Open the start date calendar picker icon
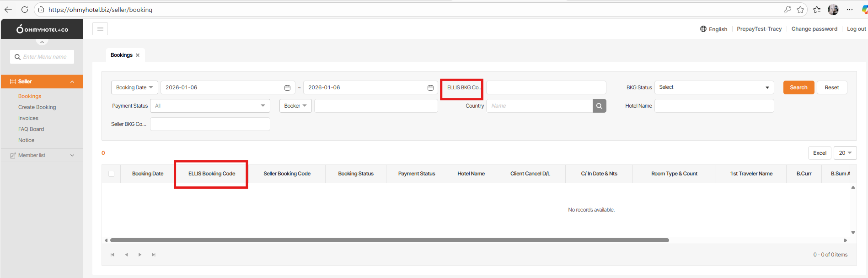 [x=287, y=87]
